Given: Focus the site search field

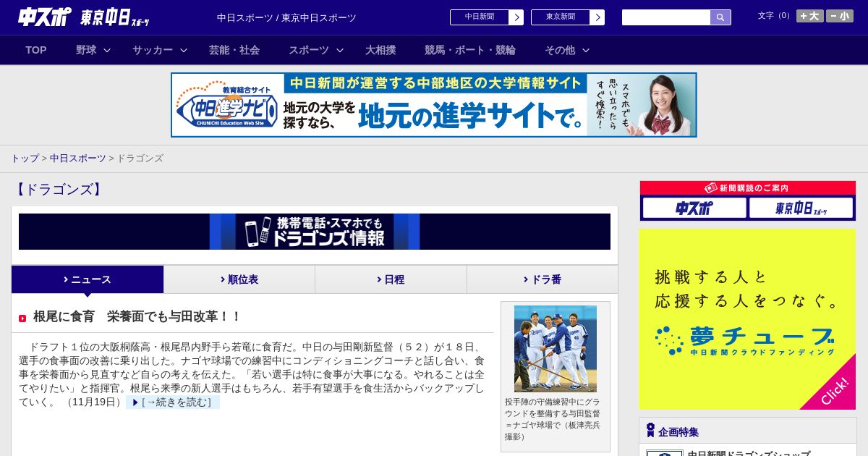Looking at the screenshot, I should 666,17.
